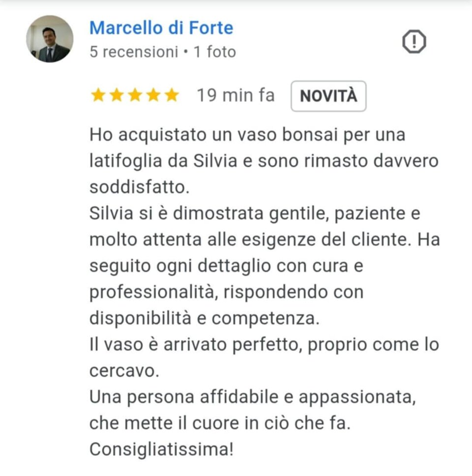View the reviewer's 1 foto
This screenshot has width=472, height=476.
coord(214,52)
